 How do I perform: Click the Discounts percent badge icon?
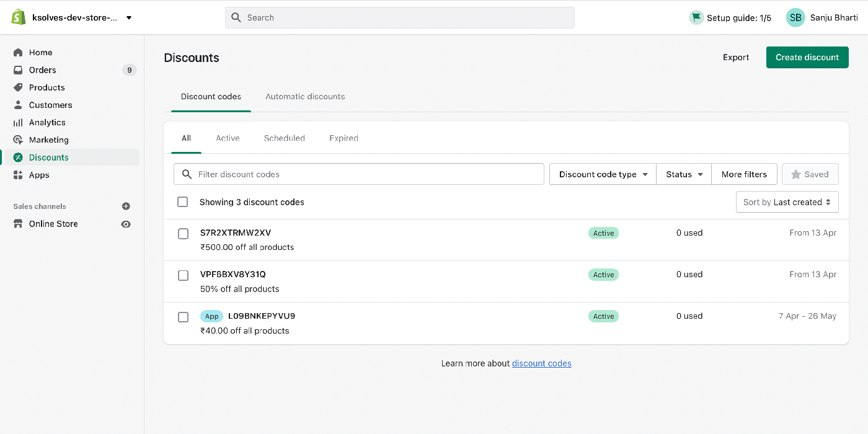(x=18, y=157)
